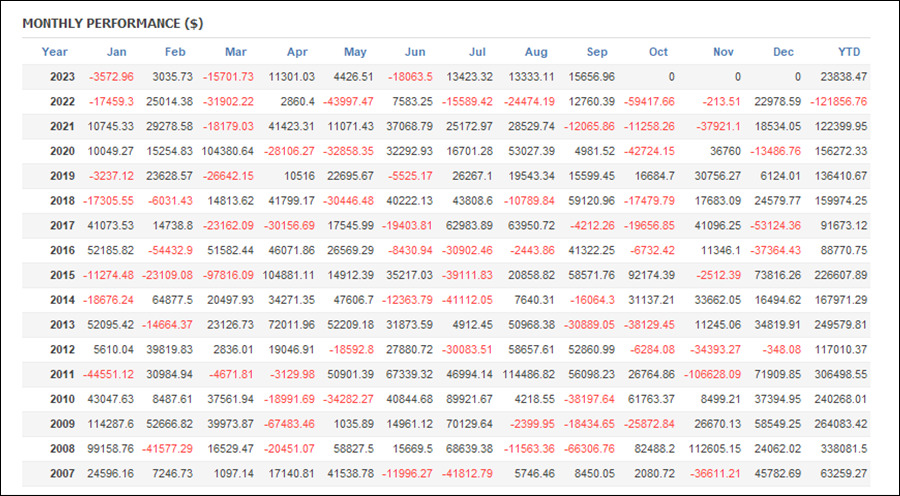Image resolution: width=900 pixels, height=496 pixels.
Task: Select 2008 YTD value 338081.5
Action: [x=841, y=449]
